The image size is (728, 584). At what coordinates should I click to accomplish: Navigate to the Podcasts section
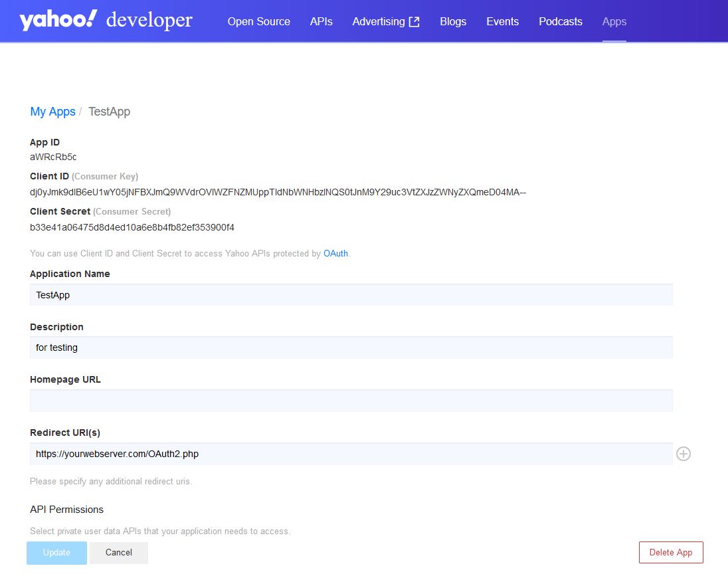coord(560,21)
